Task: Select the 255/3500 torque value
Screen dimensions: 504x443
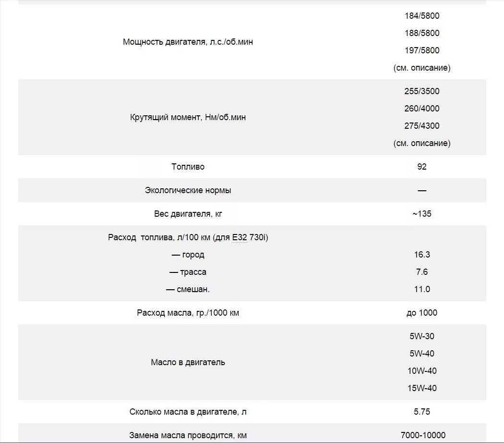Action: tap(422, 91)
